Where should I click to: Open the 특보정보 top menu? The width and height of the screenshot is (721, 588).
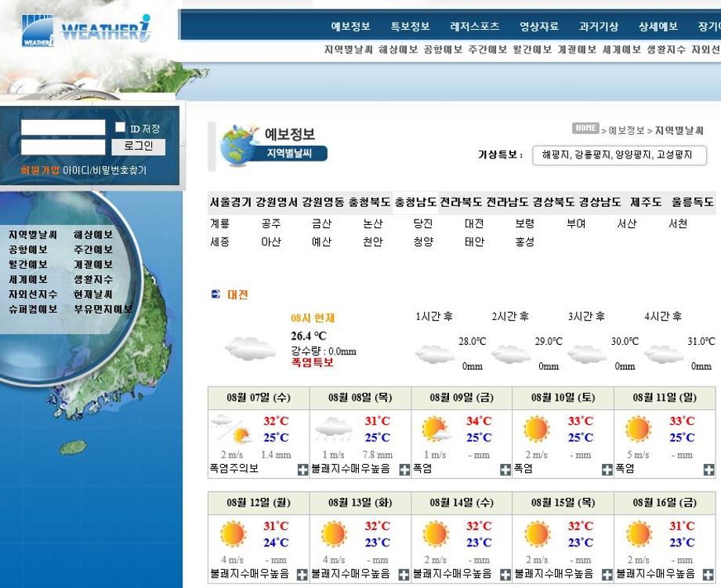click(x=410, y=26)
